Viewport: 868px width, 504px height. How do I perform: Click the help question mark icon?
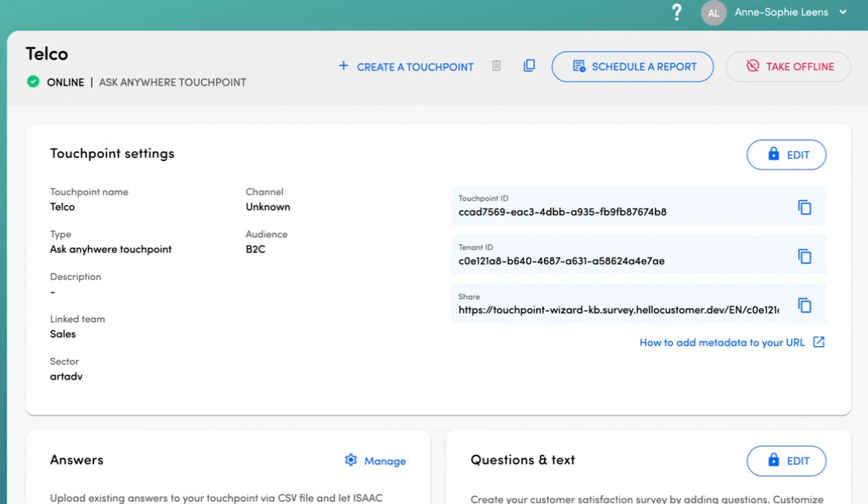click(x=676, y=12)
